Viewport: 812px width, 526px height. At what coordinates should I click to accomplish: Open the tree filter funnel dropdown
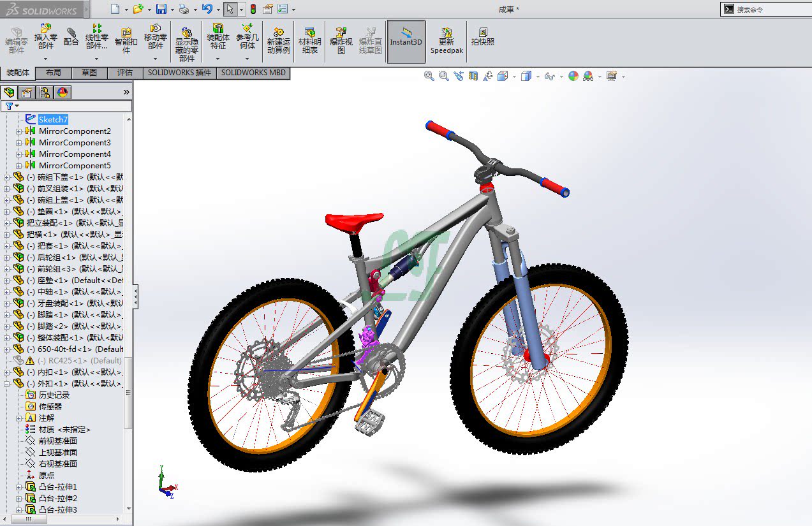17,106
